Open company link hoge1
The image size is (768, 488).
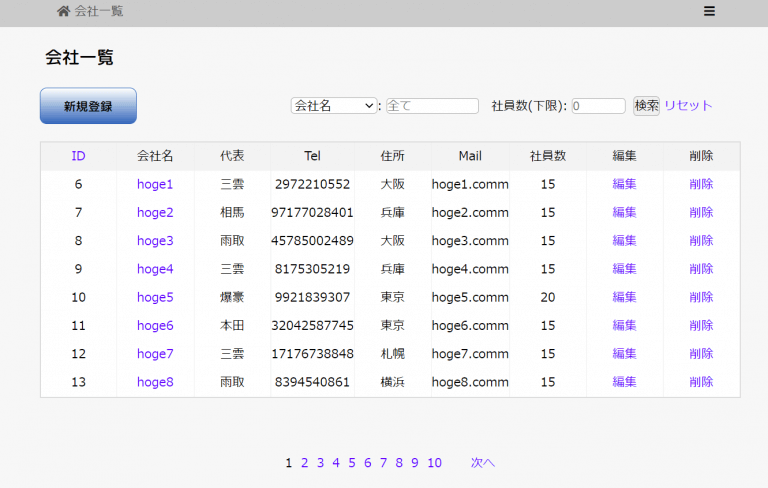(x=155, y=184)
